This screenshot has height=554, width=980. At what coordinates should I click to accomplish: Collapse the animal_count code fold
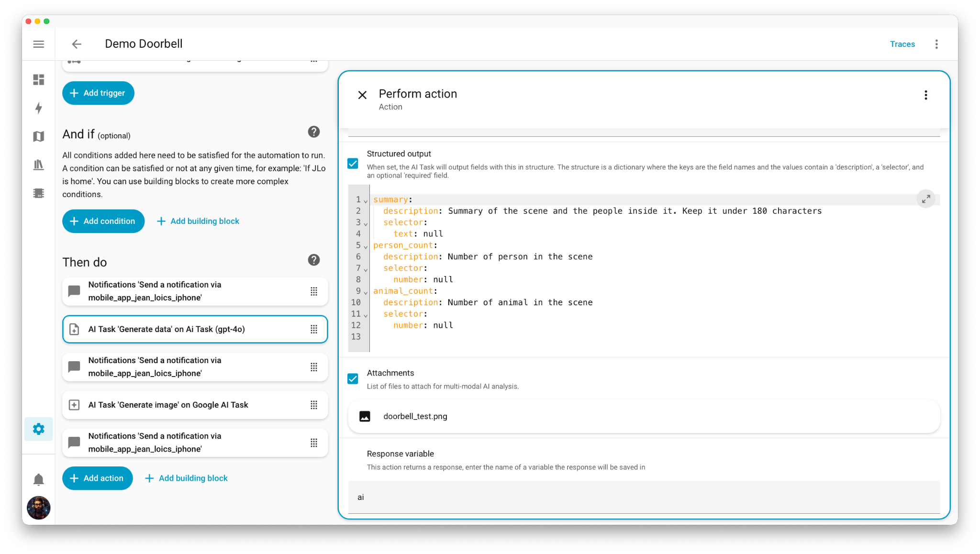[365, 291]
